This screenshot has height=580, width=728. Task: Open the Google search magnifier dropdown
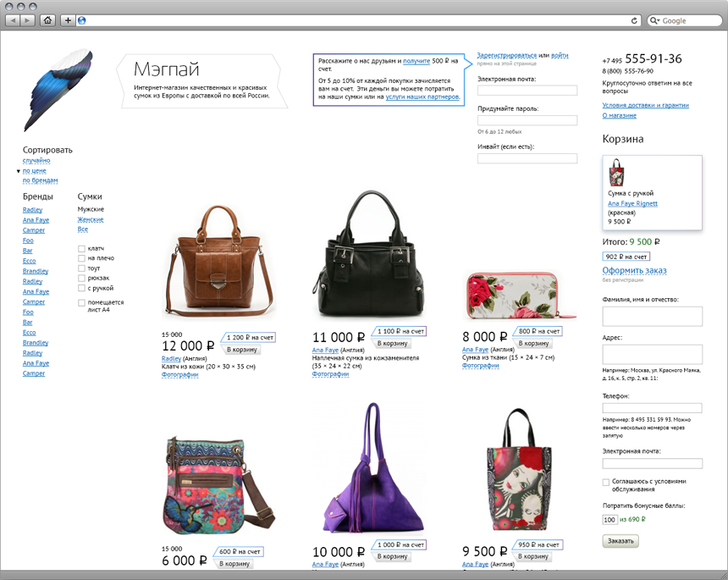654,20
